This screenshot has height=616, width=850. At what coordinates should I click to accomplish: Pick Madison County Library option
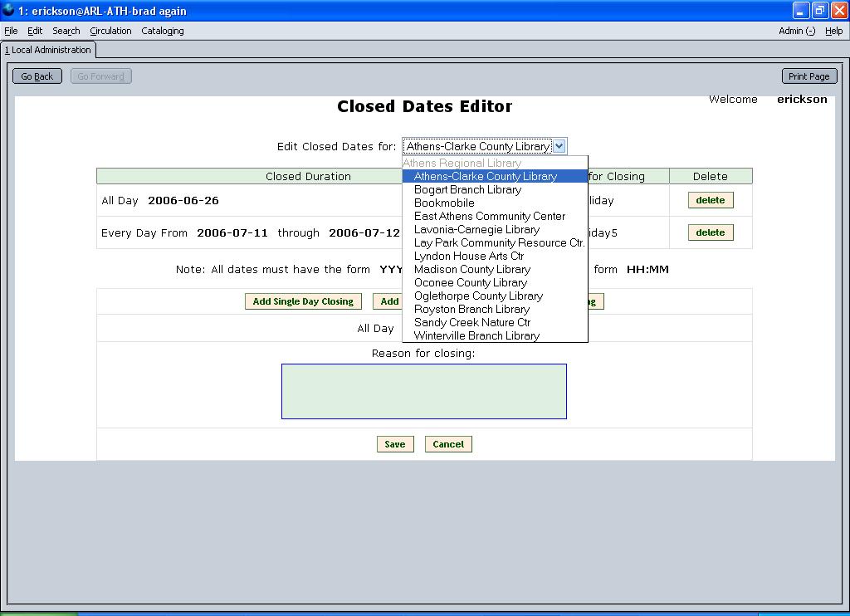tap(471, 269)
